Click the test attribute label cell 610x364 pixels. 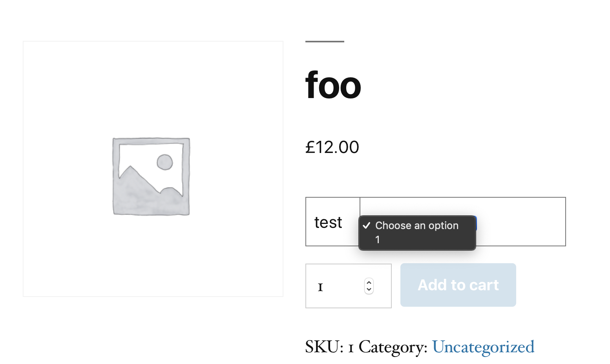point(328,222)
